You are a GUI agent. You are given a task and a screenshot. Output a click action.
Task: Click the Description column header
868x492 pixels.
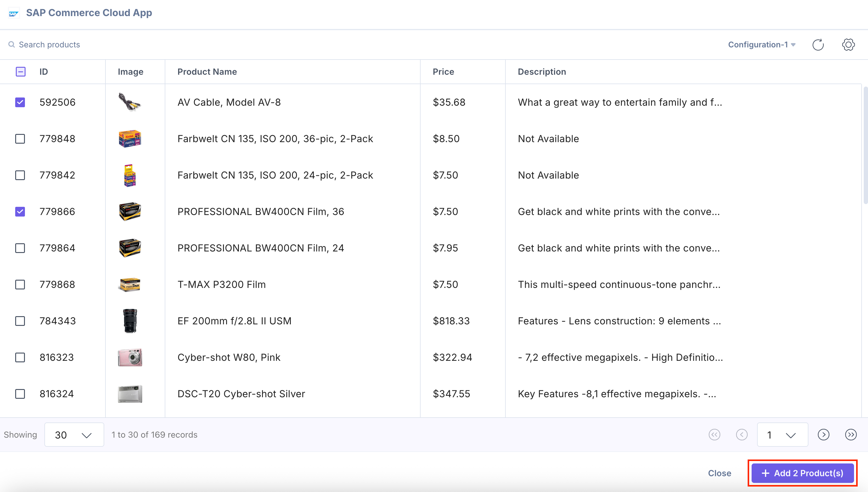542,72
